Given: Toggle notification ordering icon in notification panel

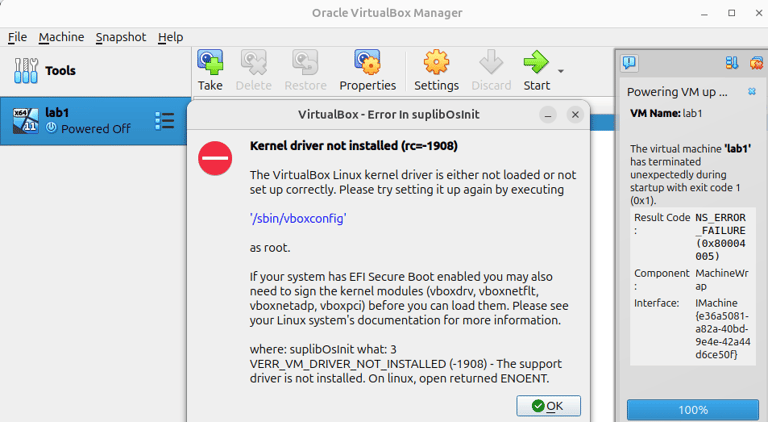Looking at the screenshot, I should tap(732, 63).
